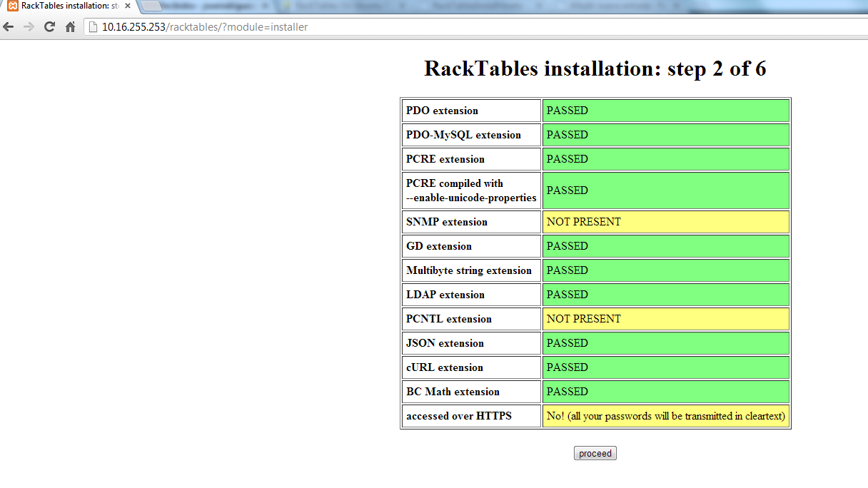This screenshot has width=868, height=488.
Task: Click the BC Math extension PASSED status
Action: 665,392
